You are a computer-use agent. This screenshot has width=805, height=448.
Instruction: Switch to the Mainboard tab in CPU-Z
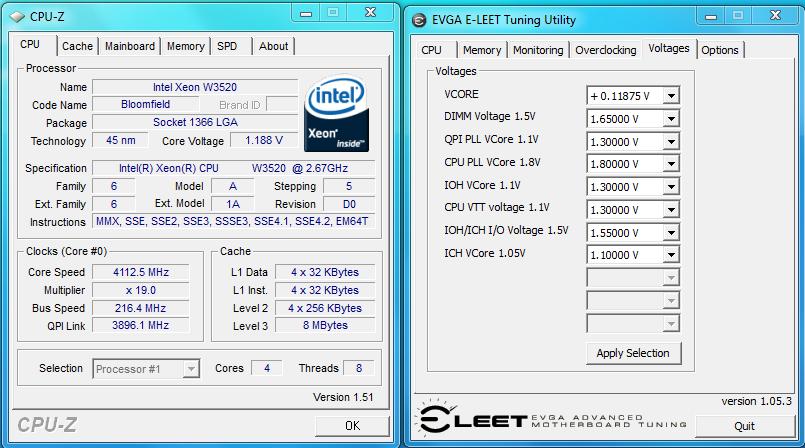[130, 46]
